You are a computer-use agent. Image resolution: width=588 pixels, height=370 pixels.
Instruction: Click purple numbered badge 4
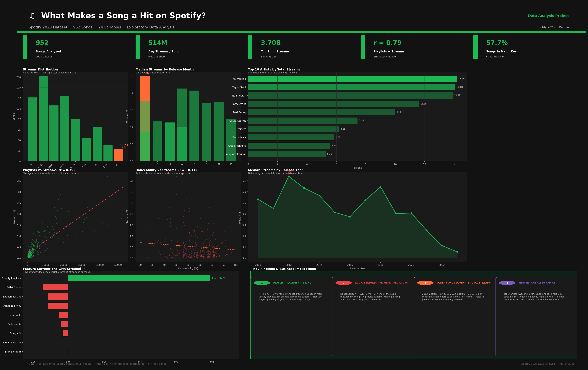pos(507,283)
